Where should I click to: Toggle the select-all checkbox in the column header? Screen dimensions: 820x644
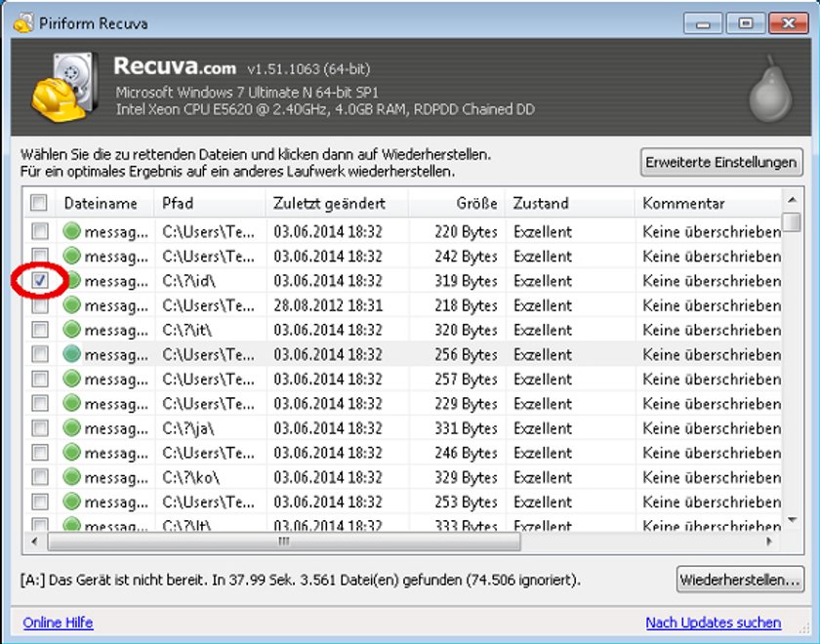[39, 202]
